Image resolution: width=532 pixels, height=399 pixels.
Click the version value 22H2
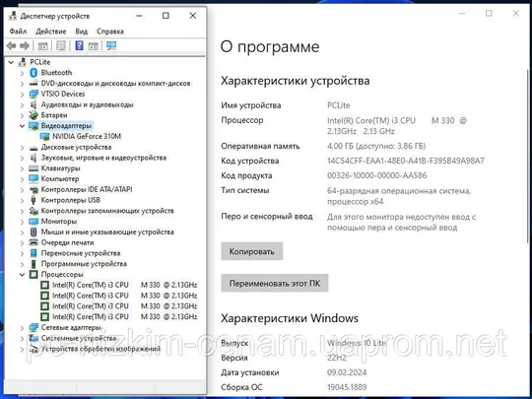337,358
